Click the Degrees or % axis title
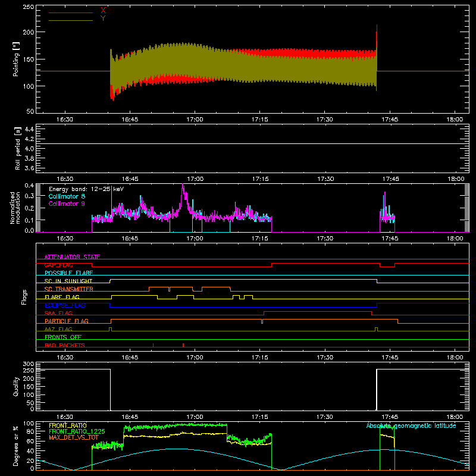 click(15, 446)
